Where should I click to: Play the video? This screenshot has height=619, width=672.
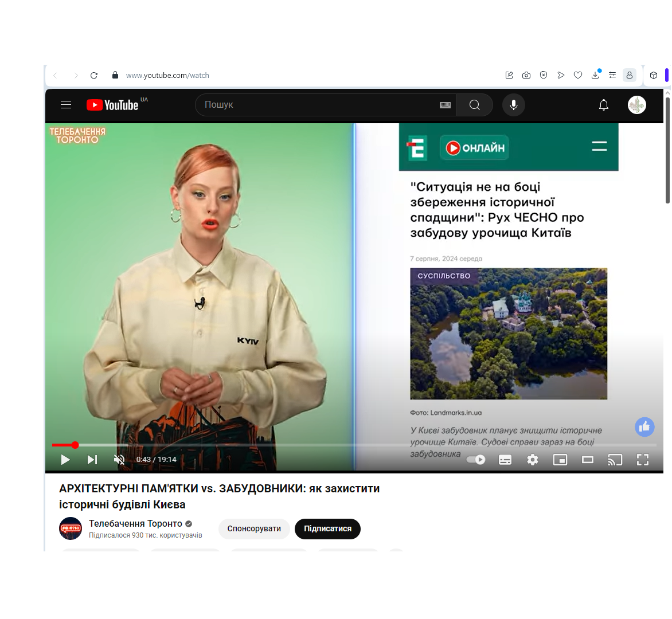coord(65,460)
